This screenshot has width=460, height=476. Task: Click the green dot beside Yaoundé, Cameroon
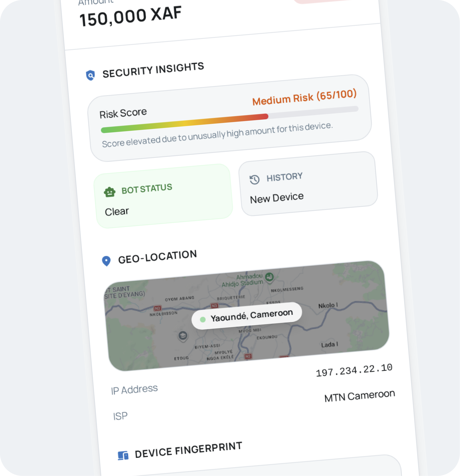tap(203, 319)
